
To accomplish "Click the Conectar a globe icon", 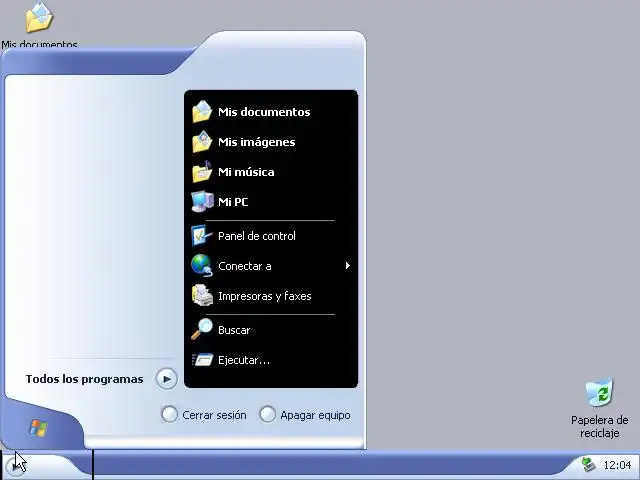I will 202,266.
